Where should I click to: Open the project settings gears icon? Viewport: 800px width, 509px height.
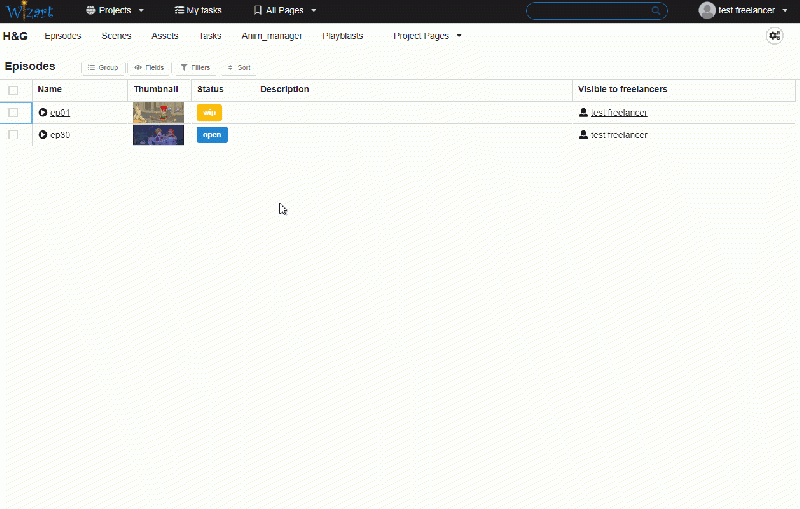(x=774, y=36)
